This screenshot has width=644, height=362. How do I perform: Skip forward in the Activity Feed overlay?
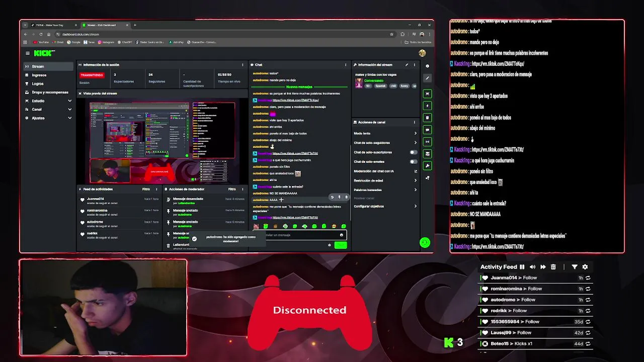pyautogui.click(x=543, y=267)
